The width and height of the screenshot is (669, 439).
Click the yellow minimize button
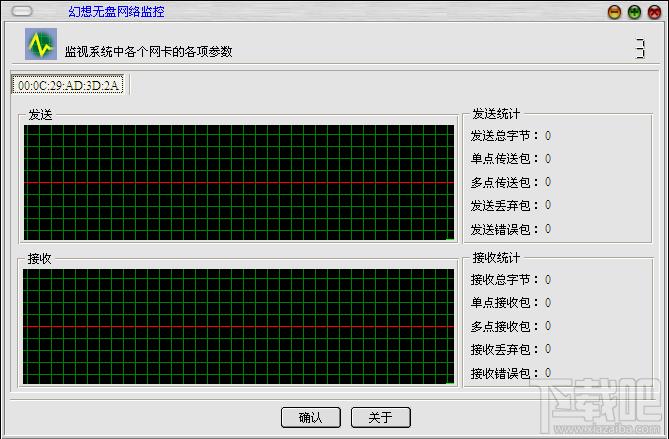tap(614, 12)
